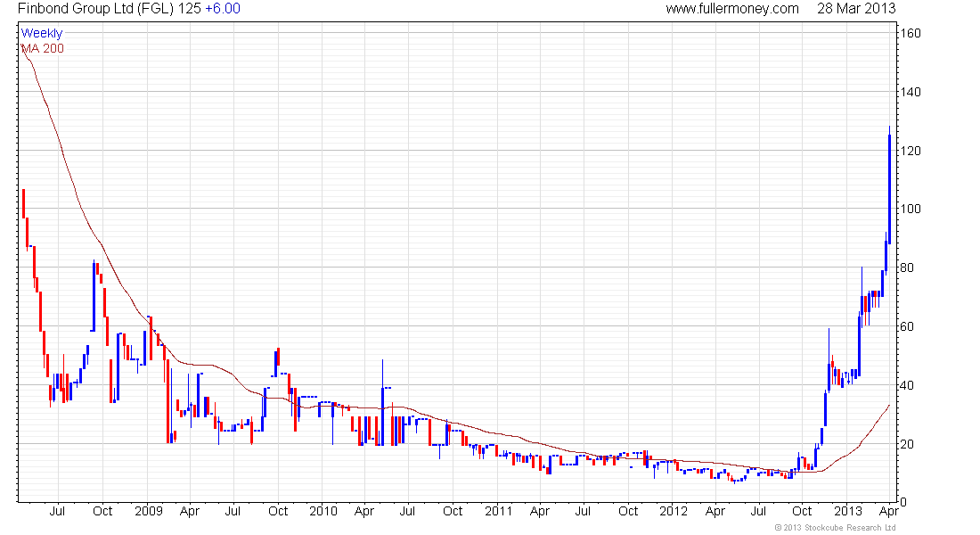Click the final 'Apr' label after 2013

(x=889, y=511)
